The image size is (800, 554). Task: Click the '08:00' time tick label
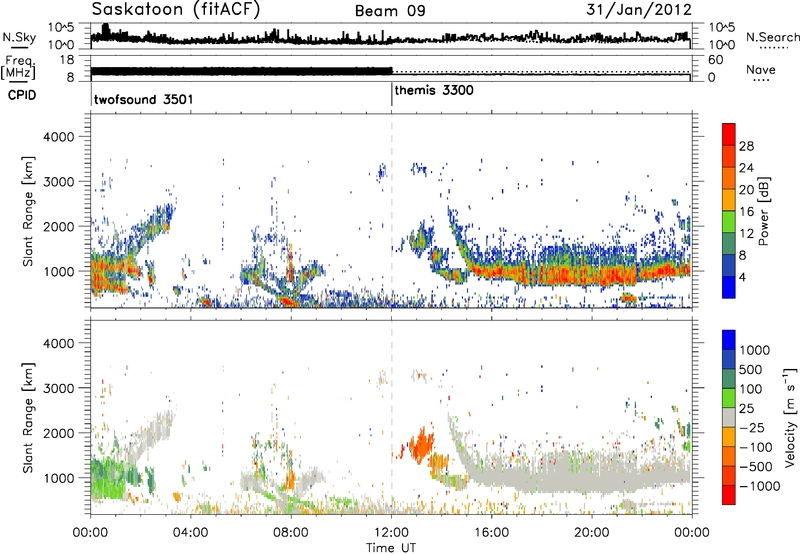point(291,533)
